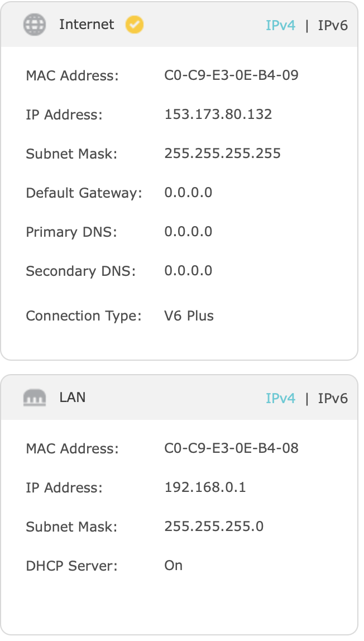Switch Internet panel to IPv6 tab
This screenshot has width=364, height=641.
[x=333, y=26]
